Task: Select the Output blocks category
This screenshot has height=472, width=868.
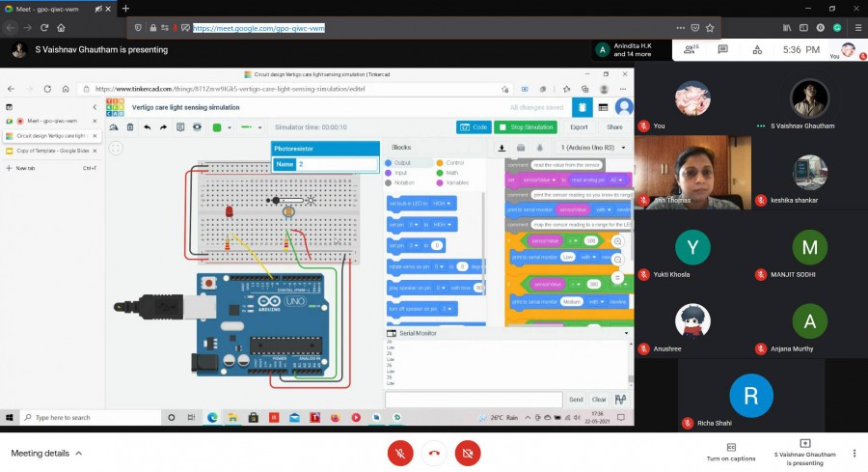Action: (x=396, y=163)
